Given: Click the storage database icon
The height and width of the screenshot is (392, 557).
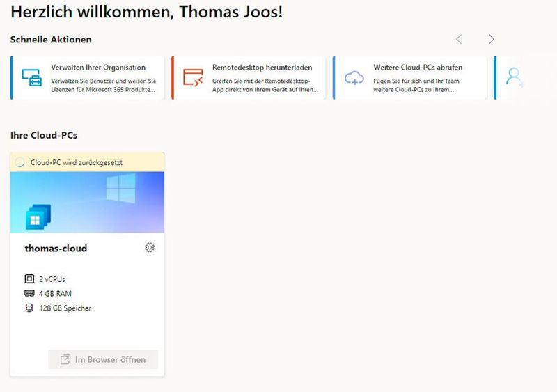Looking at the screenshot, I should 29,308.
